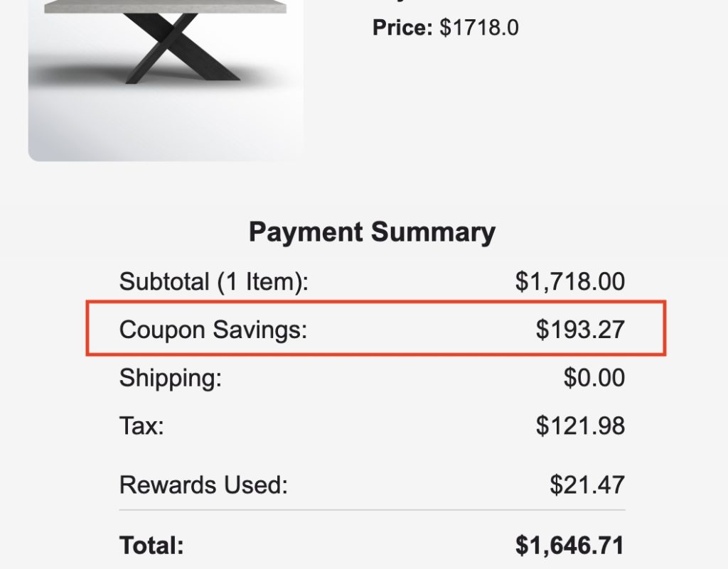The width and height of the screenshot is (728, 569).
Task: Select the $1718.0 product price value
Action: (479, 28)
